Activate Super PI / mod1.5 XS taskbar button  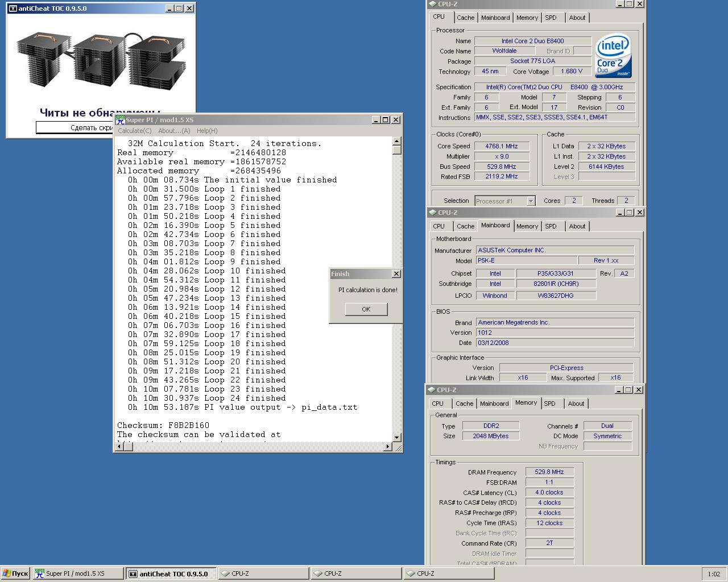(78, 573)
